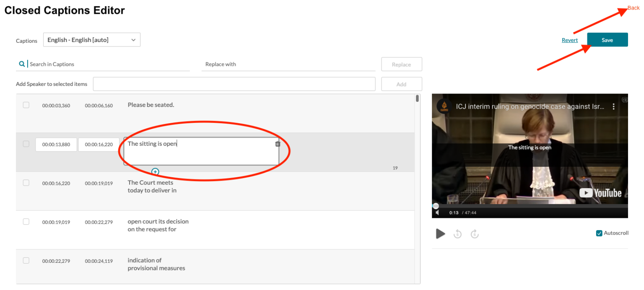Save the caption edits

(x=607, y=39)
